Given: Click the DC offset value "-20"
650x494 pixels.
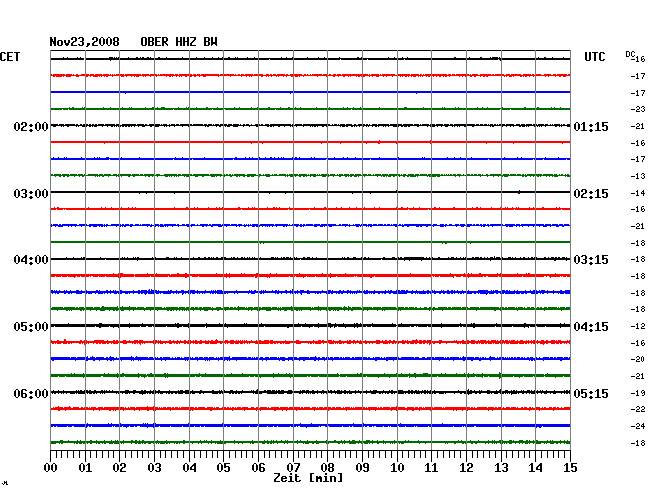Looking at the screenshot, I should (x=638, y=359).
